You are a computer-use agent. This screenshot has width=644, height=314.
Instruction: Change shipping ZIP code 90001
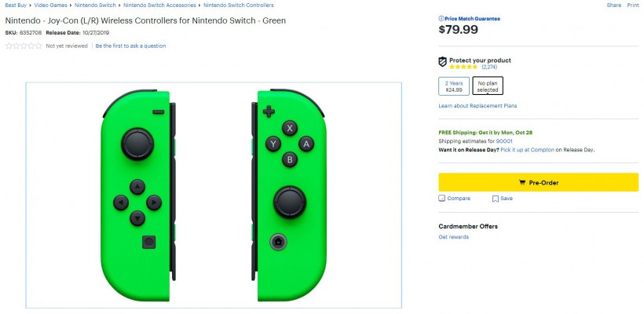point(504,141)
